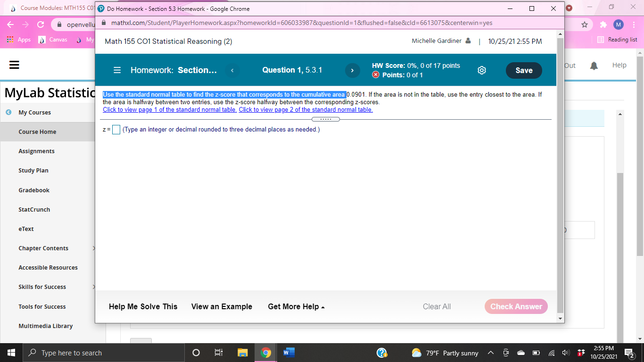Viewport: 644px width, 362px height.
Task: Open Gradebook in the sidebar
Action: click(x=34, y=190)
